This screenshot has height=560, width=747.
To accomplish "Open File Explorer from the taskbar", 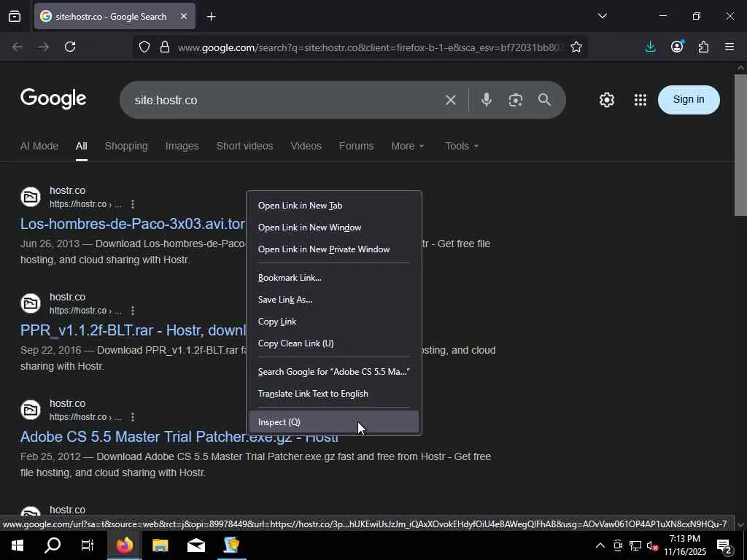I will pos(160,545).
